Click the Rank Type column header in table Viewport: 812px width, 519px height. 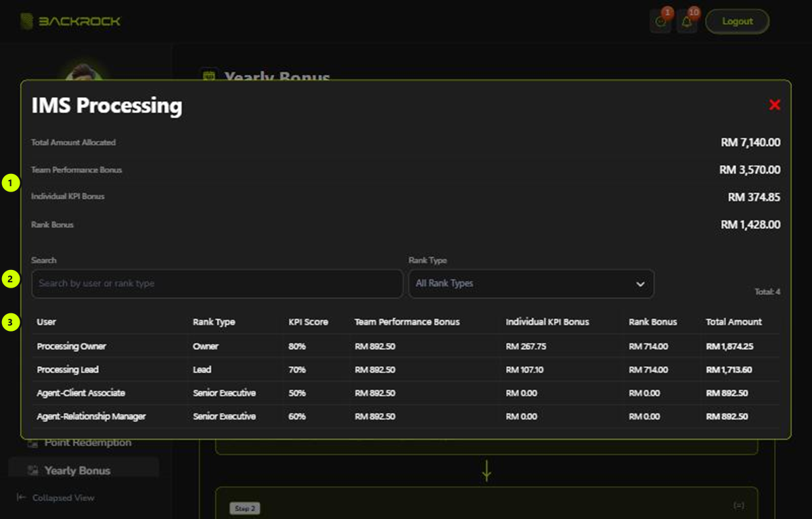coord(214,322)
